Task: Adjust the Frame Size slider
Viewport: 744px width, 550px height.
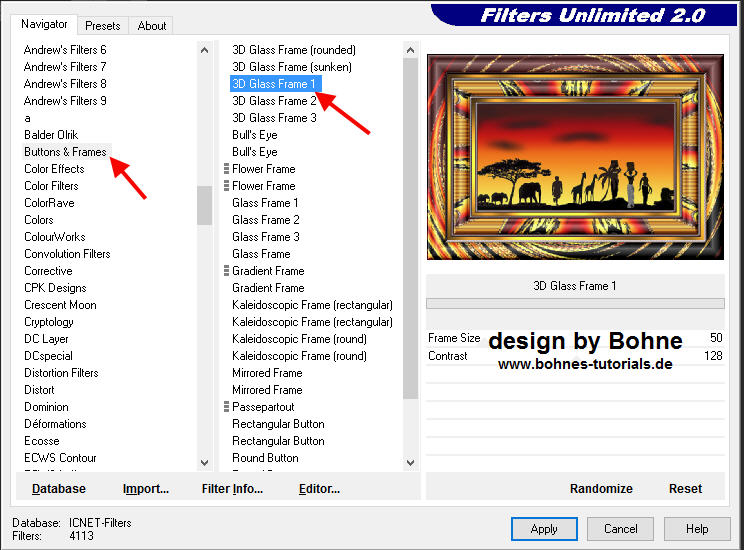Action: 575,339
